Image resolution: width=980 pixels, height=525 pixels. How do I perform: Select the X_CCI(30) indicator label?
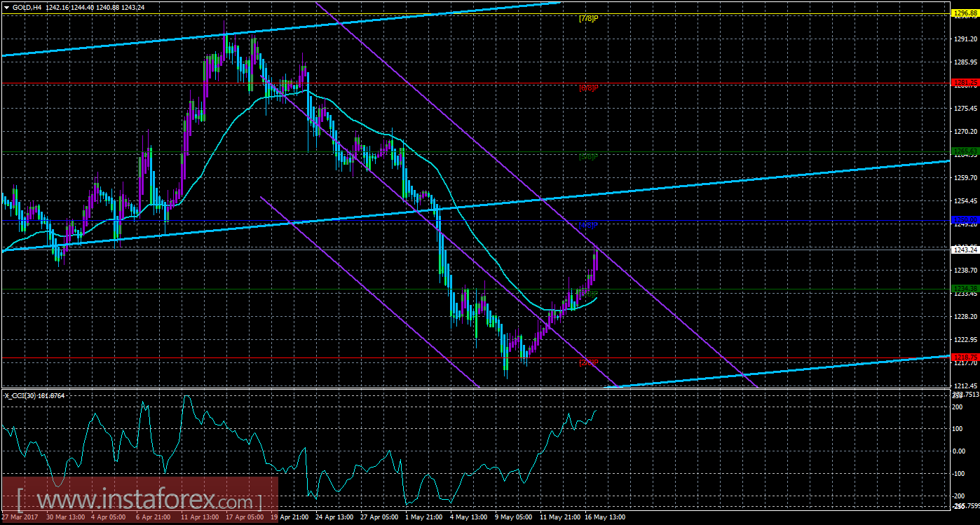(x=33, y=395)
